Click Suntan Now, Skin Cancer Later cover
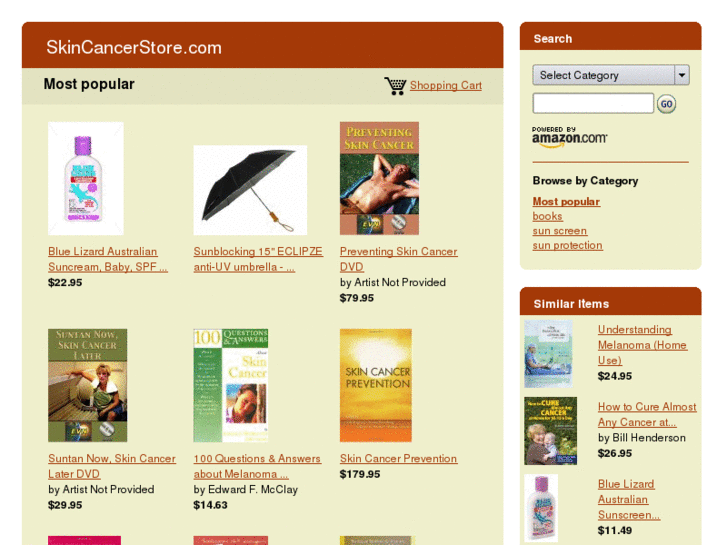The width and height of the screenshot is (727, 545). 88,385
